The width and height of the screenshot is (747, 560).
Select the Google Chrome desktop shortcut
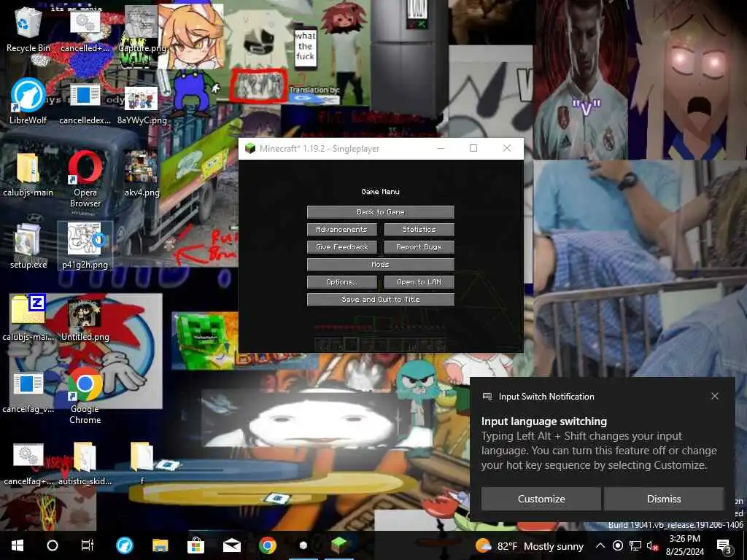[x=85, y=395]
